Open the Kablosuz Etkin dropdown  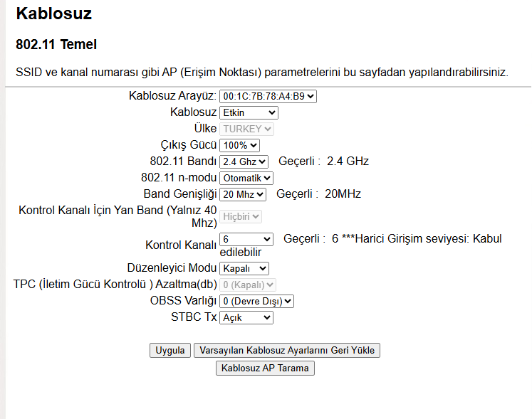(x=249, y=112)
